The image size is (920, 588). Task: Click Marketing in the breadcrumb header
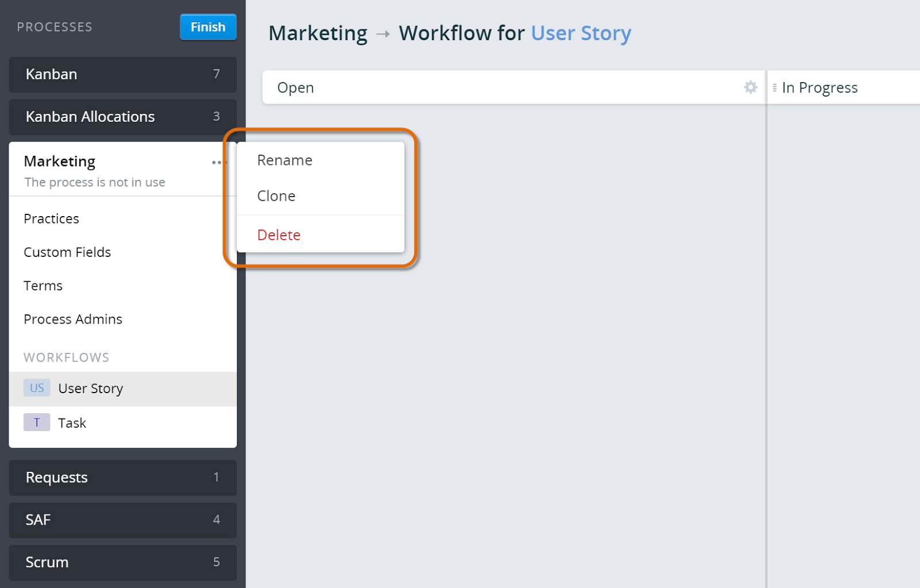(x=318, y=33)
